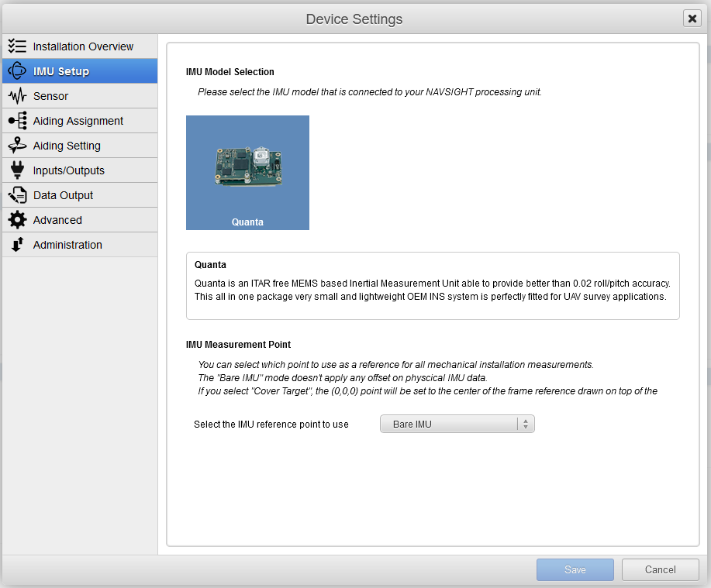Close the Device Settings window
The image size is (711, 588).
point(692,19)
